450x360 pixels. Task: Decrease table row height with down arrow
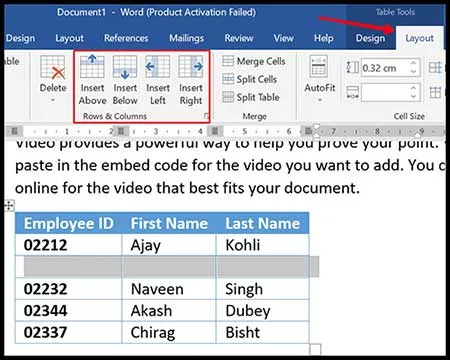tap(413, 72)
